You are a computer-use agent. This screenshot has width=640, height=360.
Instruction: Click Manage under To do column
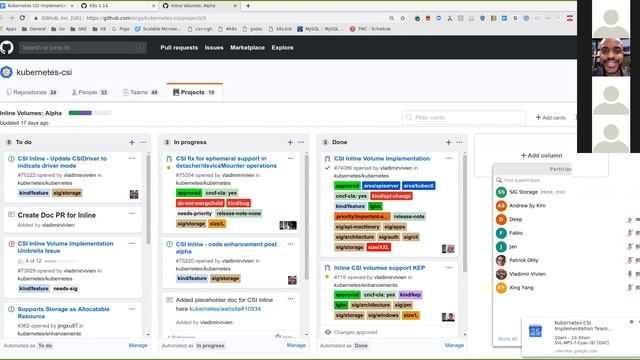138,345
